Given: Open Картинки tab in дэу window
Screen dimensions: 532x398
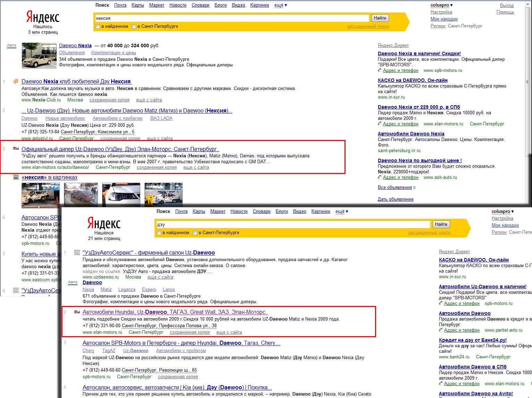Looking at the screenshot, I should tap(321, 212).
